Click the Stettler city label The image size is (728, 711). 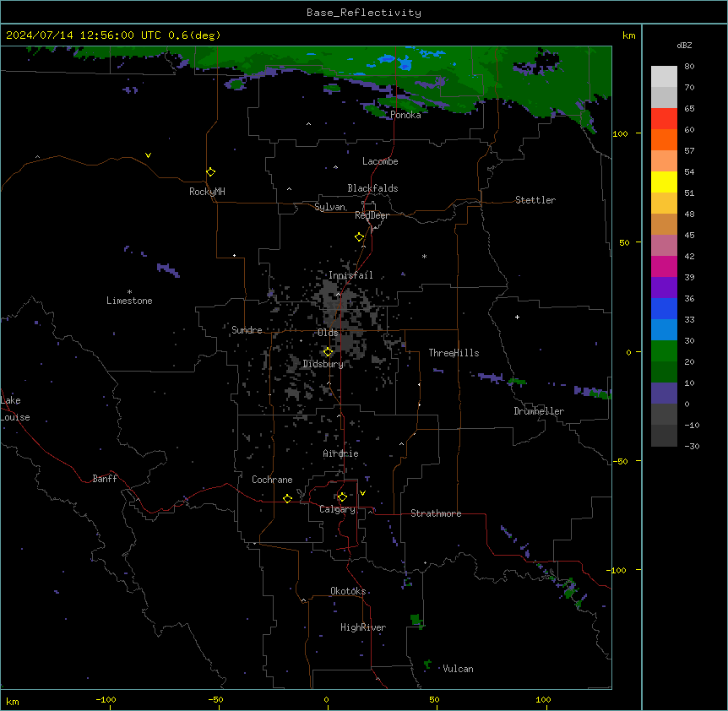pyautogui.click(x=535, y=200)
